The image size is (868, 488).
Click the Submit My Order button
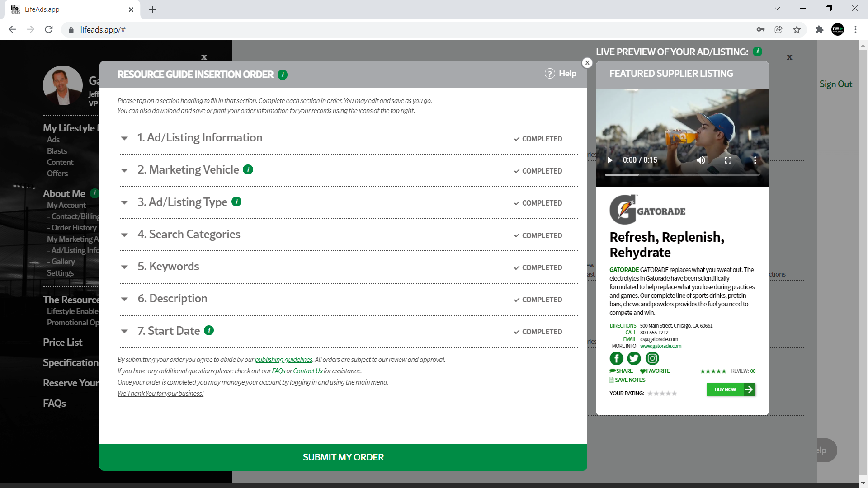pos(343,457)
